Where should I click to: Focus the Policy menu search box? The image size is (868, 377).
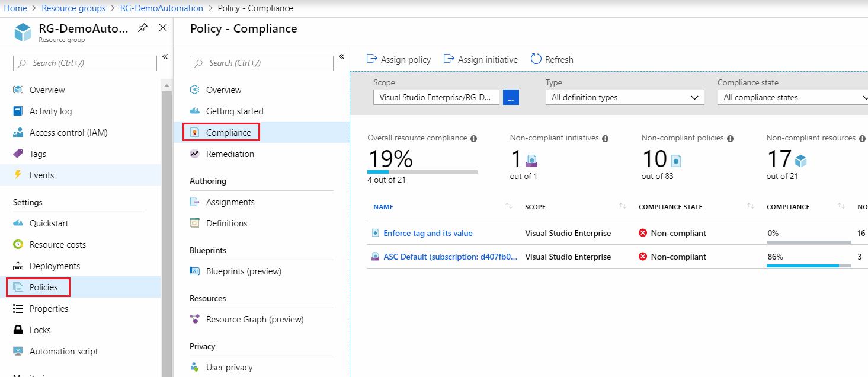point(261,63)
